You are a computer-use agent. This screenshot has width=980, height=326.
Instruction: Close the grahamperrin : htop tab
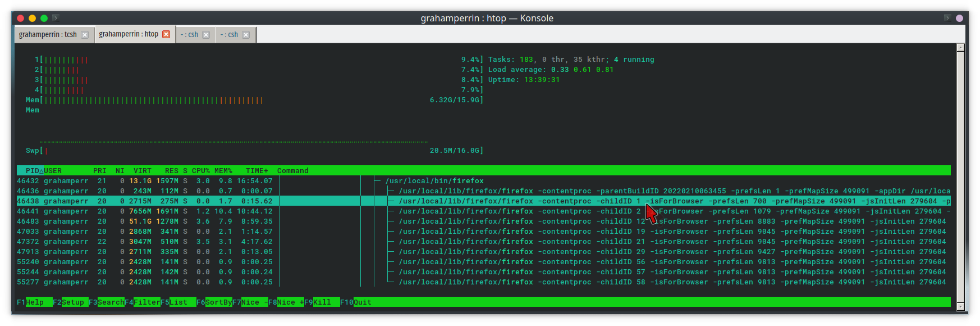click(x=166, y=34)
